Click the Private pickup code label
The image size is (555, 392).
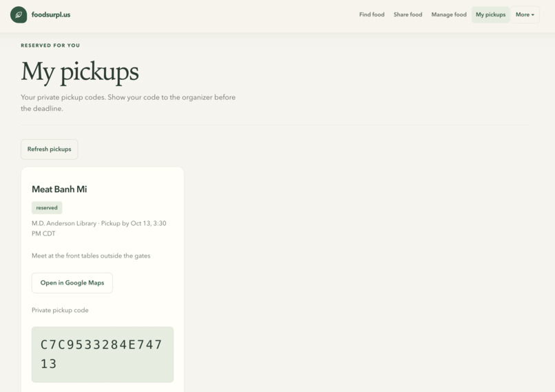[60, 310]
